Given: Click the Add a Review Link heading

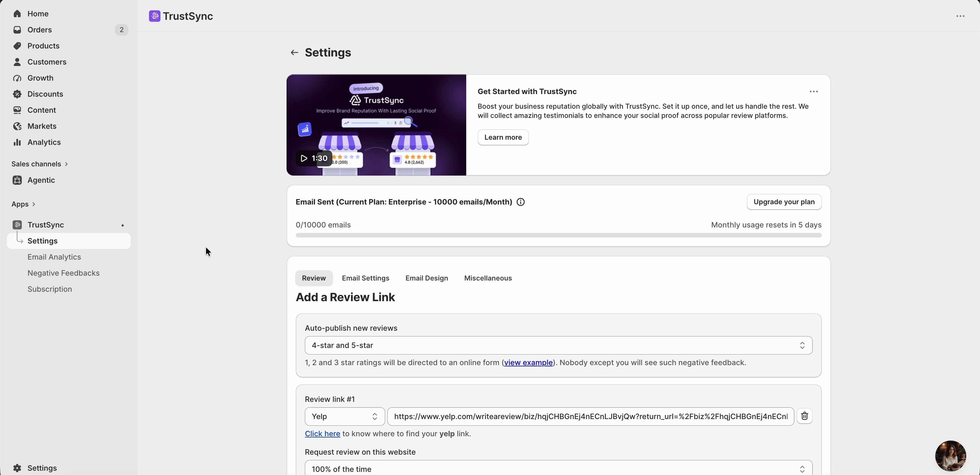Looking at the screenshot, I should point(345,297).
